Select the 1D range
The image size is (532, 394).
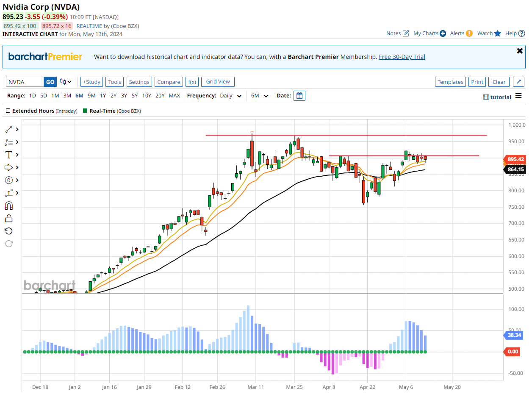click(x=33, y=96)
